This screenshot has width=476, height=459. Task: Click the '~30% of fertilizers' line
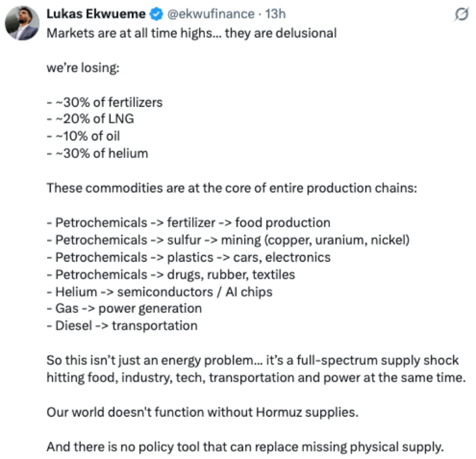click(105, 102)
